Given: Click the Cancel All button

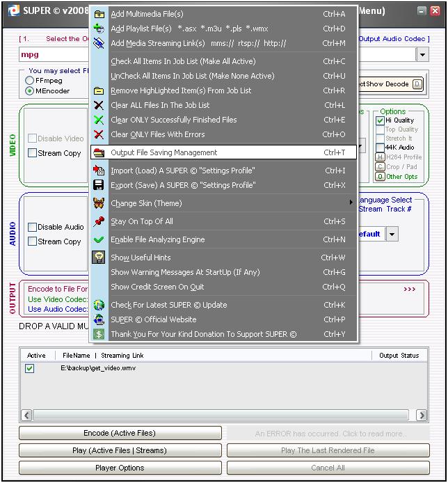Looking at the screenshot, I should click(x=328, y=468).
